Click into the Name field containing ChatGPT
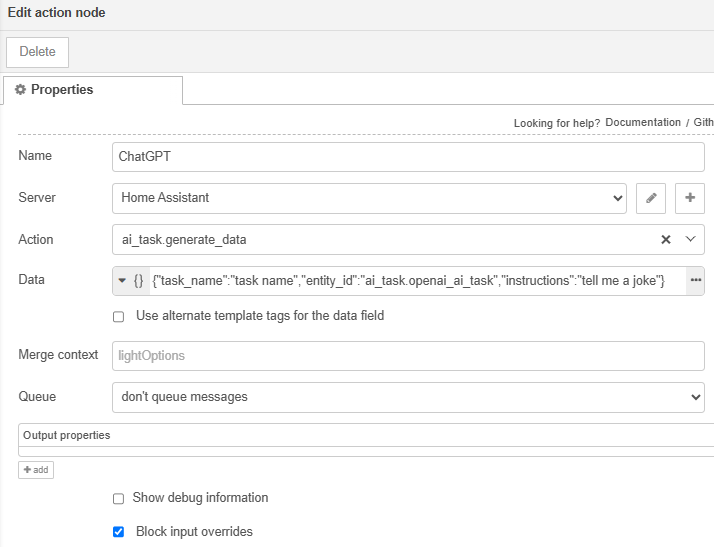 click(408, 157)
